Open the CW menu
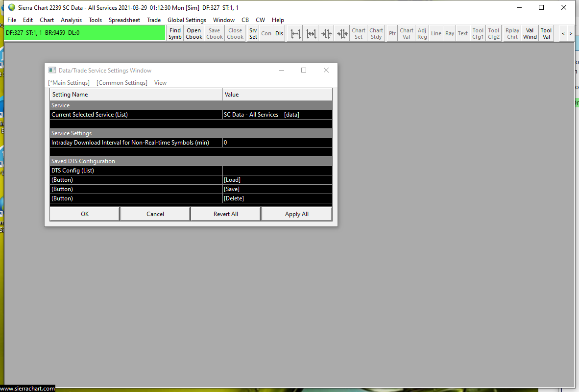This screenshot has height=392, width=579. pyautogui.click(x=260, y=20)
